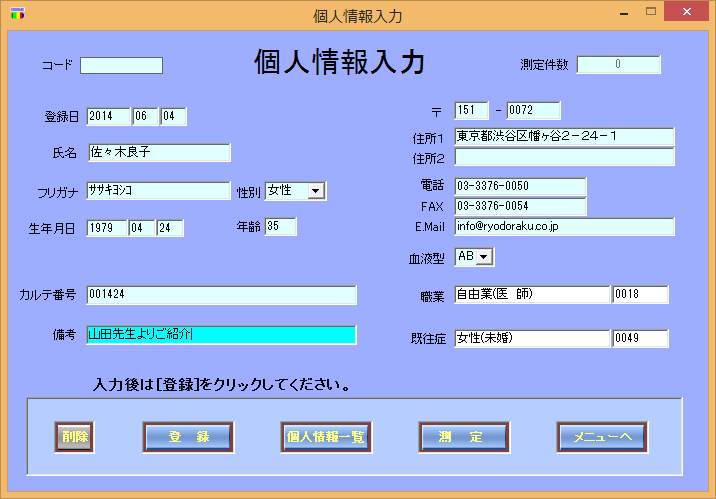Click the E.Mail input field
The height and width of the screenshot is (499, 716).
click(x=564, y=227)
